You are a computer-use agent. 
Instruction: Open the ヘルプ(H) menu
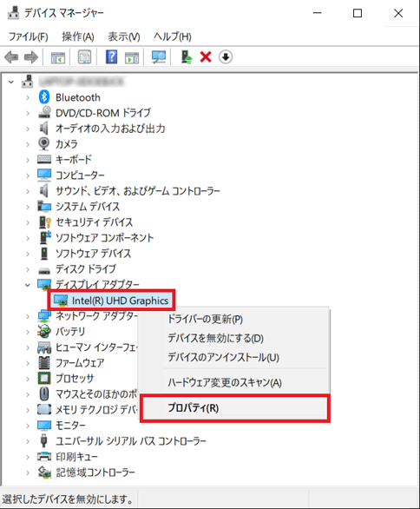pos(172,36)
